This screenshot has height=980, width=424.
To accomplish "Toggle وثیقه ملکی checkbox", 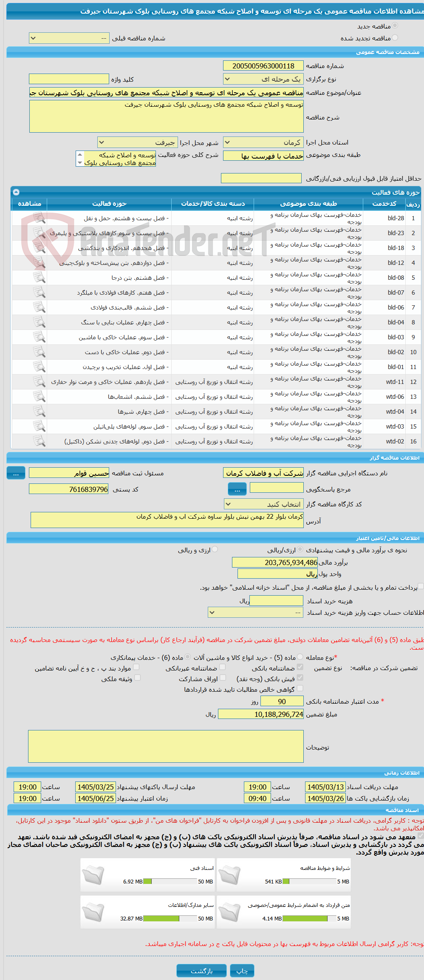I will [137, 678].
